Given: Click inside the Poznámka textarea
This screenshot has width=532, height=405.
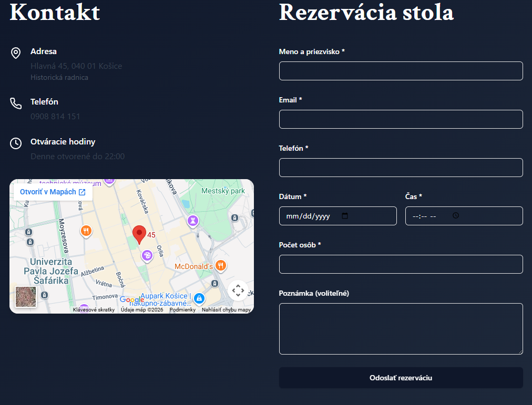Looking at the screenshot, I should pos(401,328).
